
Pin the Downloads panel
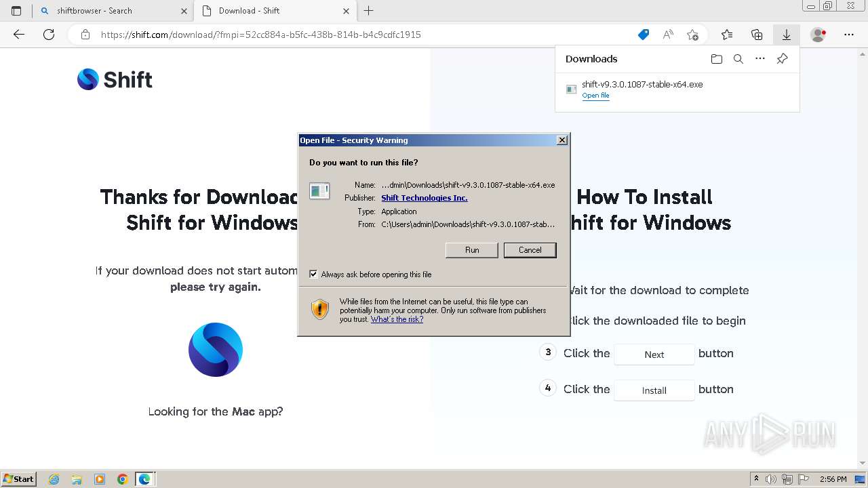782,59
